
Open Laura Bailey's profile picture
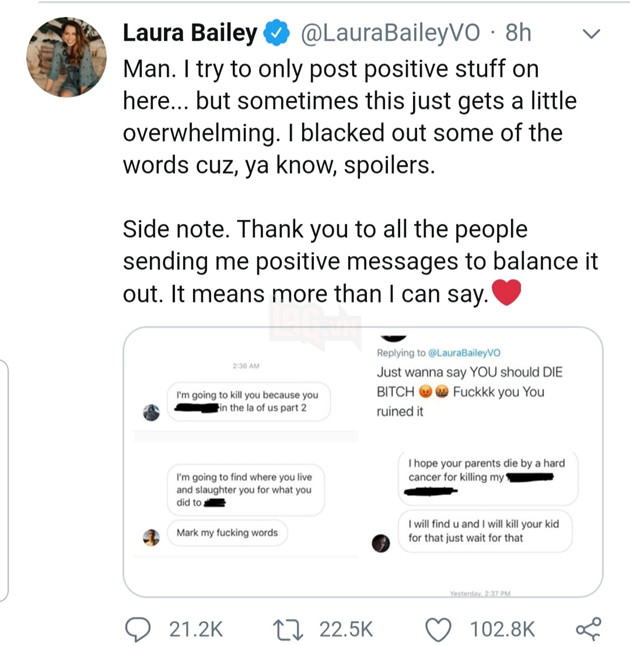(66, 57)
